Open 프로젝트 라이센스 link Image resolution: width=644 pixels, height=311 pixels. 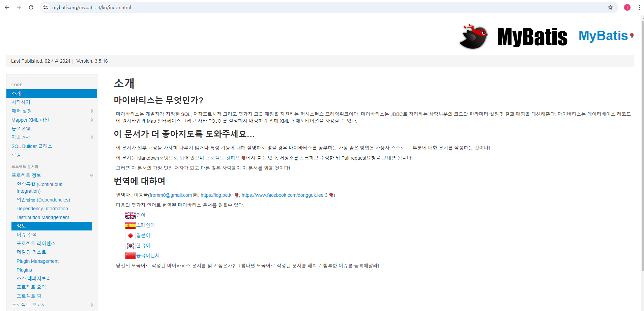tap(36, 243)
